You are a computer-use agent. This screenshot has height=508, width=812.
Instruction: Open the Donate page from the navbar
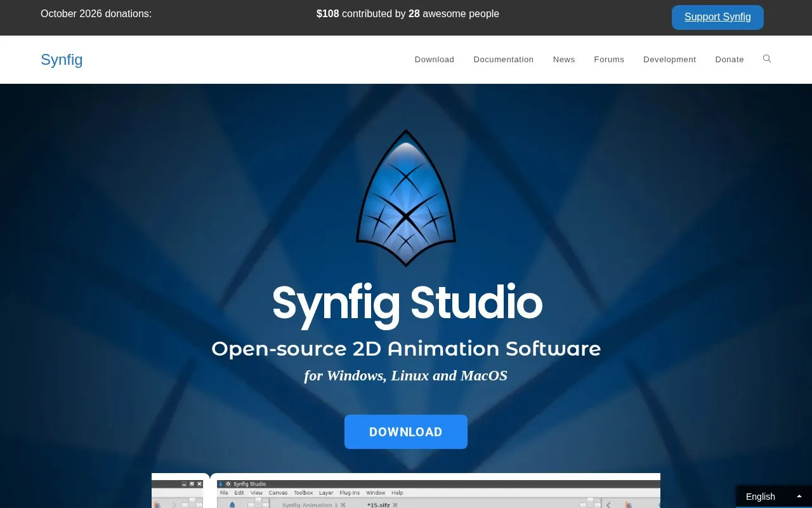pos(730,60)
